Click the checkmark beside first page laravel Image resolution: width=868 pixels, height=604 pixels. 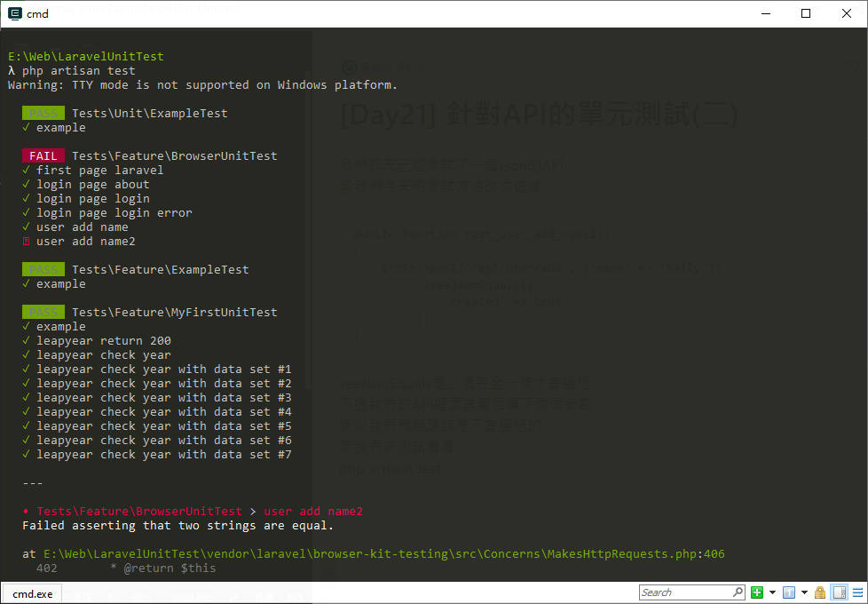click(26, 170)
